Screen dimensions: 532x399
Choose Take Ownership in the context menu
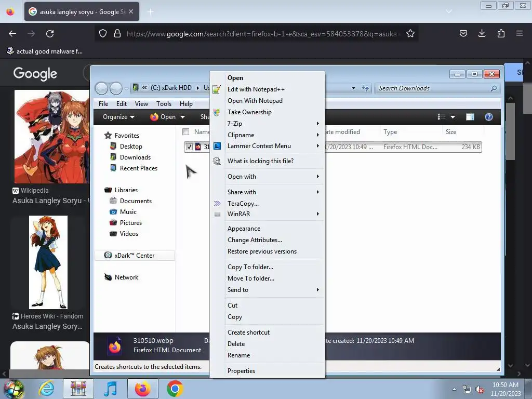[268, 112]
